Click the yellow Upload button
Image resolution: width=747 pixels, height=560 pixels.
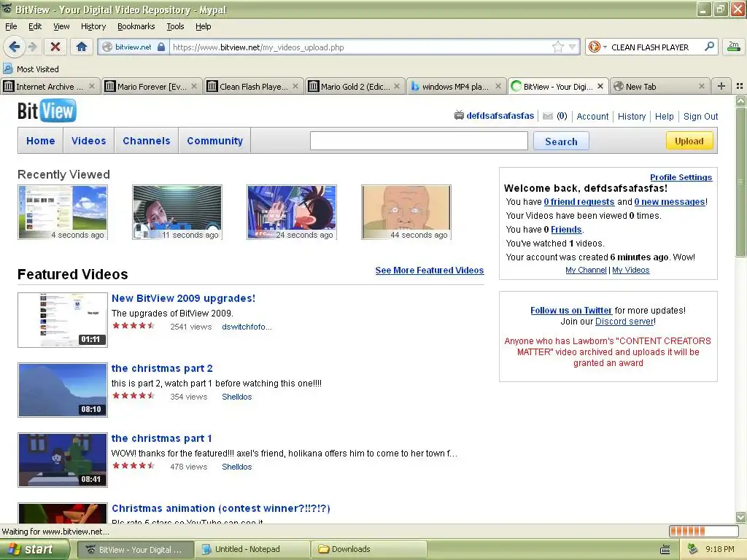[689, 141]
